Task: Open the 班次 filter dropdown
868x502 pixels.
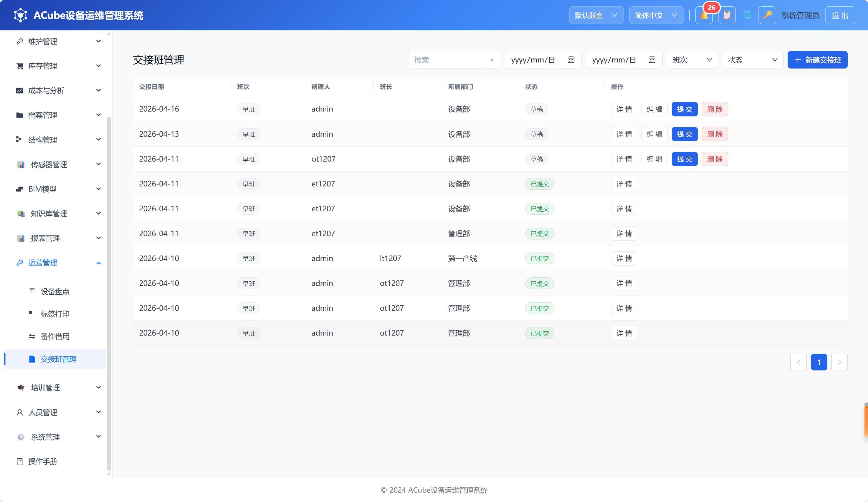Action: [692, 60]
